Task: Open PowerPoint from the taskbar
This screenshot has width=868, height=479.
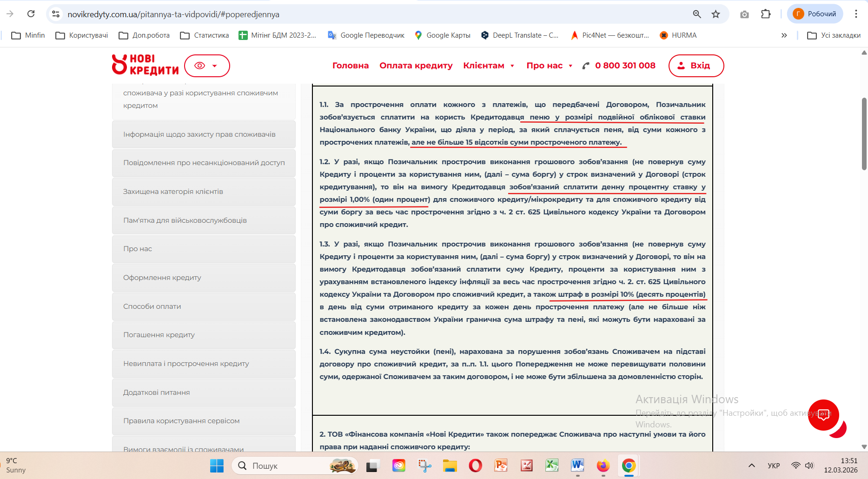Action: [501, 466]
